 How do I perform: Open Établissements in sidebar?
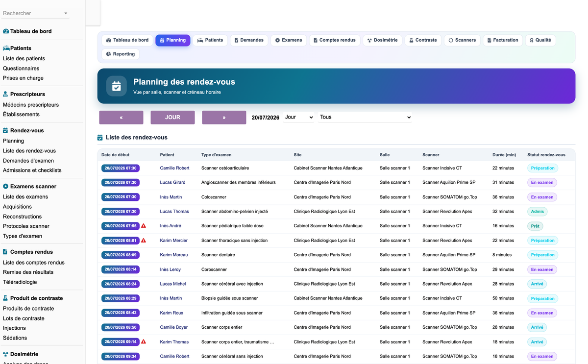[21, 114]
